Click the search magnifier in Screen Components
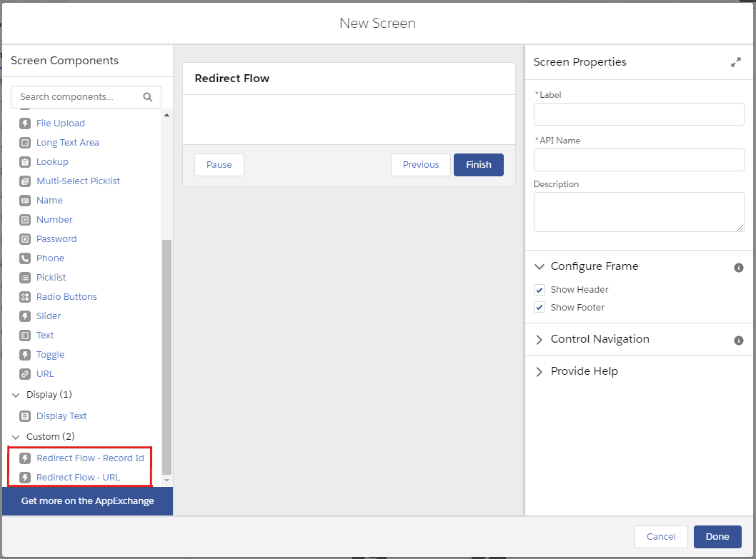 click(148, 96)
